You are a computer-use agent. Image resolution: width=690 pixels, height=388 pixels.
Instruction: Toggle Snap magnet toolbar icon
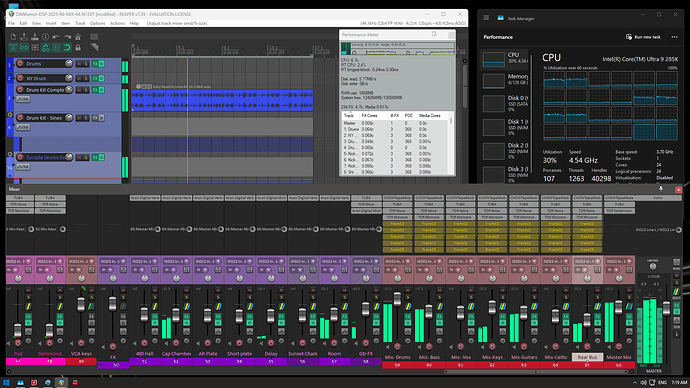[x=67, y=48]
